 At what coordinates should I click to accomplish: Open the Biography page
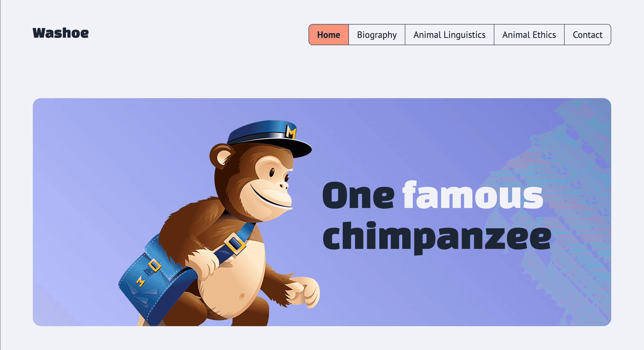(377, 35)
